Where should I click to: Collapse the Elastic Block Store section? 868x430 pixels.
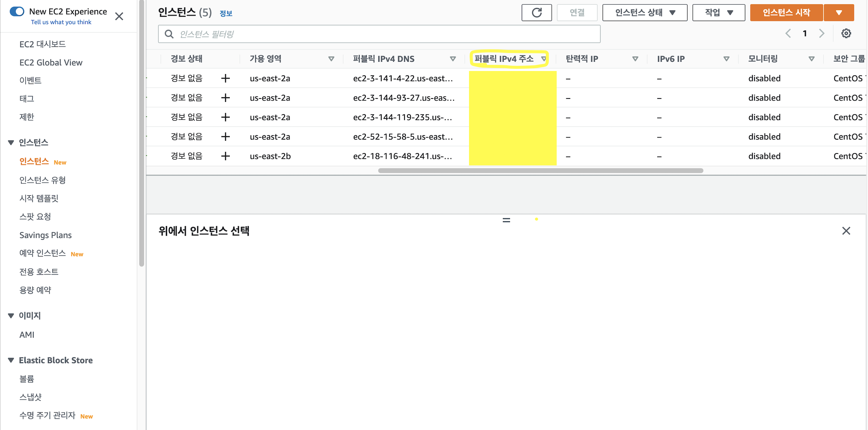(11, 360)
